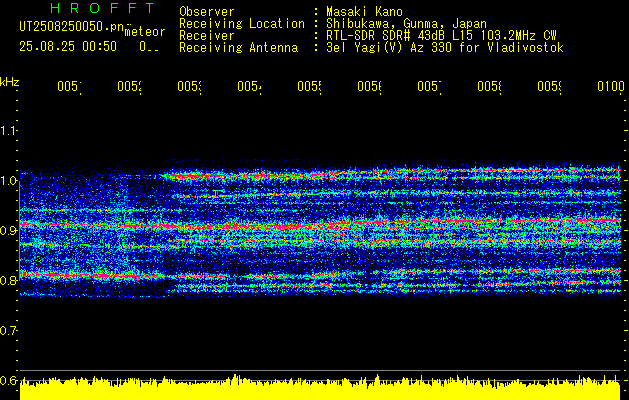
Task: Select location text Shibukawa, Gunma, Japan
Action: click(406, 24)
